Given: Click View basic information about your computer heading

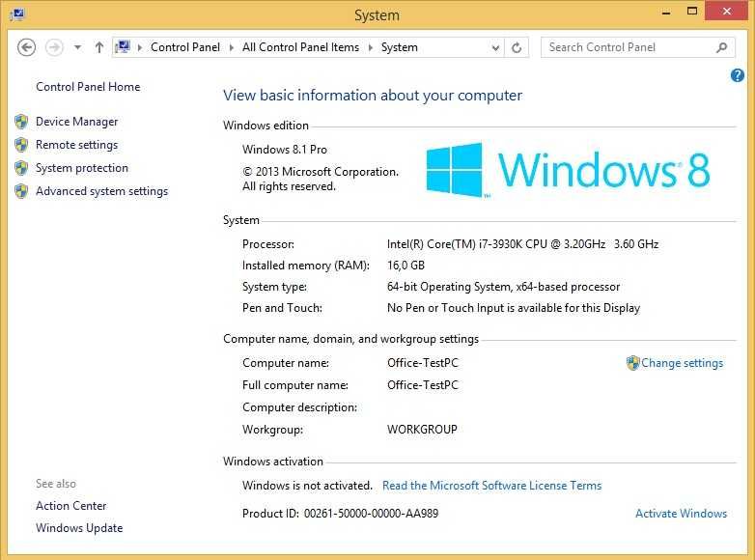Looking at the screenshot, I should coord(373,96).
